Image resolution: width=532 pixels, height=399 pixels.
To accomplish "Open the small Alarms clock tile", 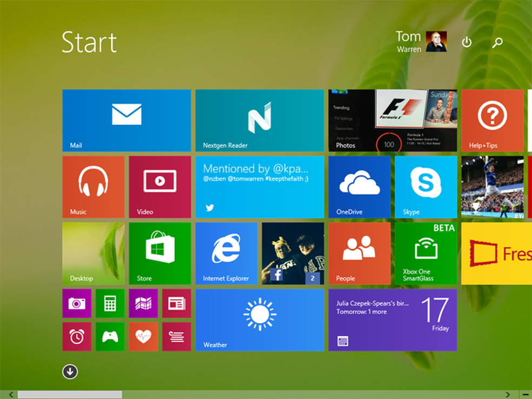I will [77, 337].
